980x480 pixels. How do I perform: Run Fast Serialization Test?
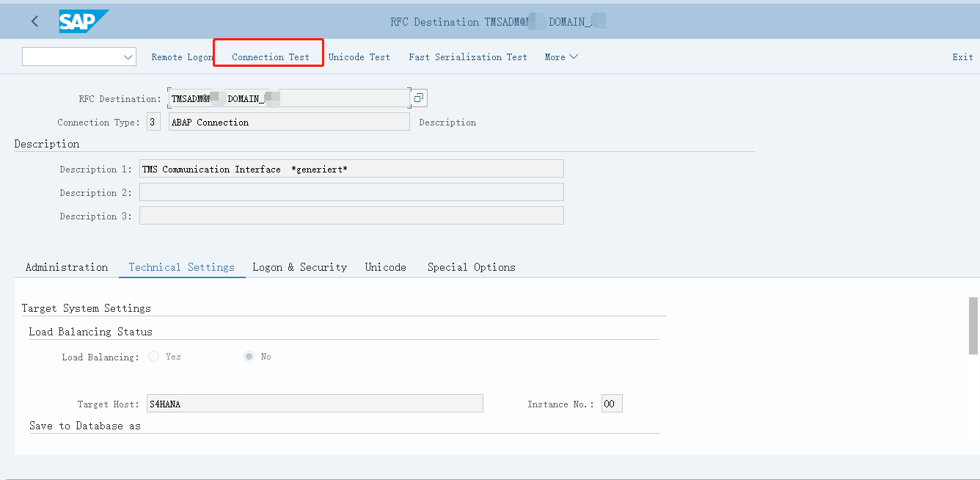pos(468,57)
